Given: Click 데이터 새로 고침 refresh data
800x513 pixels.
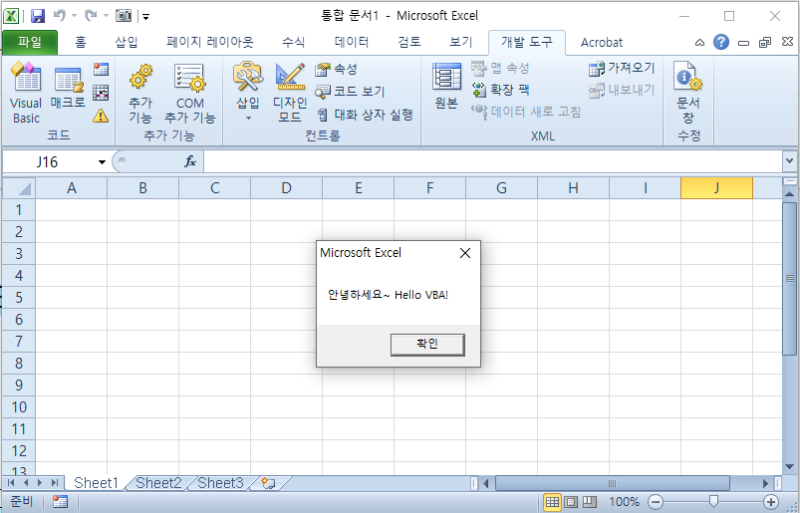Looking at the screenshot, I should coord(526,111).
